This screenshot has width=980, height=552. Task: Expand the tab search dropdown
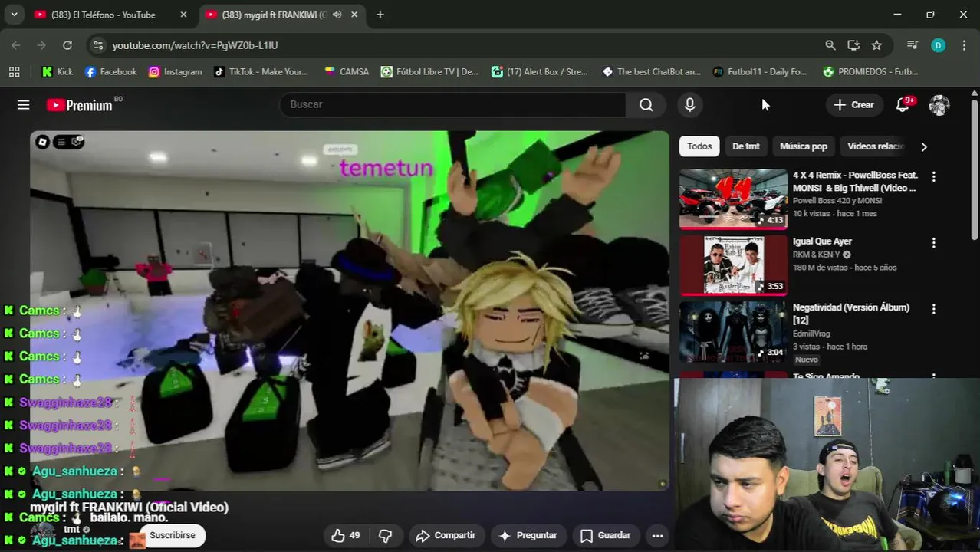[x=14, y=15]
